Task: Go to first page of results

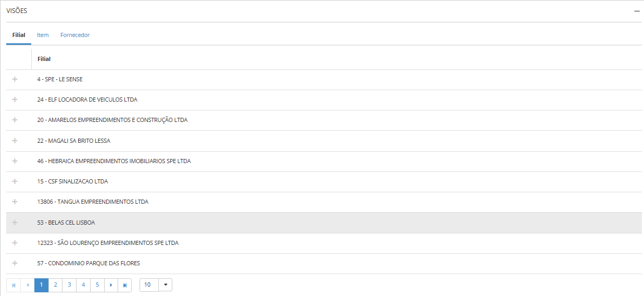Action: tap(13, 285)
